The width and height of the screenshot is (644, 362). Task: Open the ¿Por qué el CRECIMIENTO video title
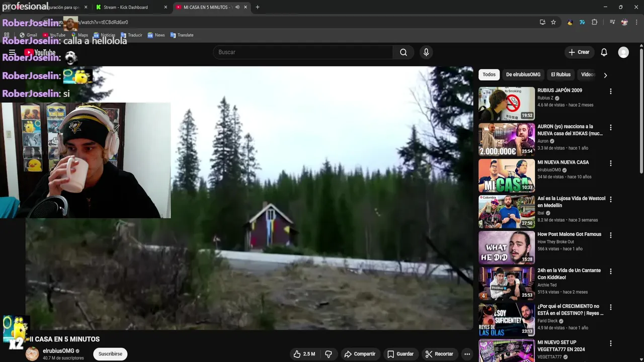point(571,310)
